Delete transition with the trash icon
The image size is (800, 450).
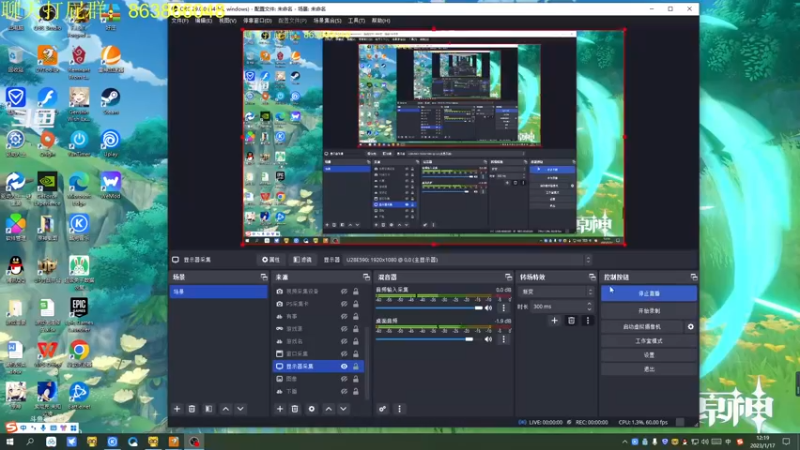pyautogui.click(x=571, y=320)
